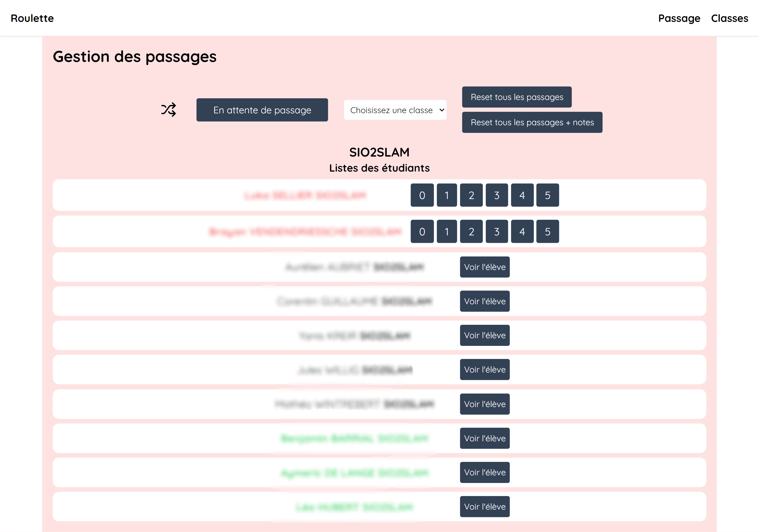Click Reset tous les passages + notes
The image size is (759, 532).
[532, 122]
